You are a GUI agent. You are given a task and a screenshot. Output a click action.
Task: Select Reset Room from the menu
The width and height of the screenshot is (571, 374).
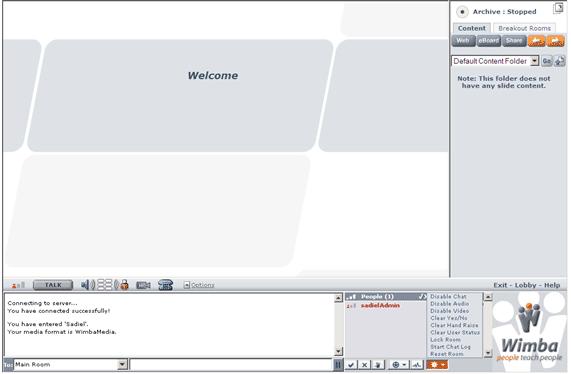pos(447,354)
